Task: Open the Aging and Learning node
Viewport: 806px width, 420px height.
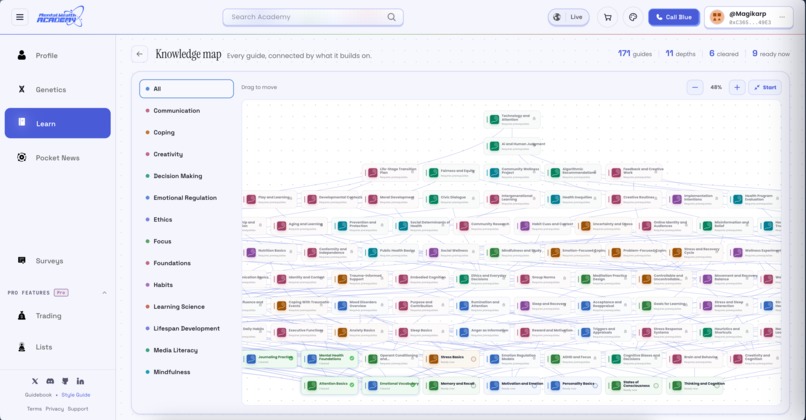Action: 300,226
